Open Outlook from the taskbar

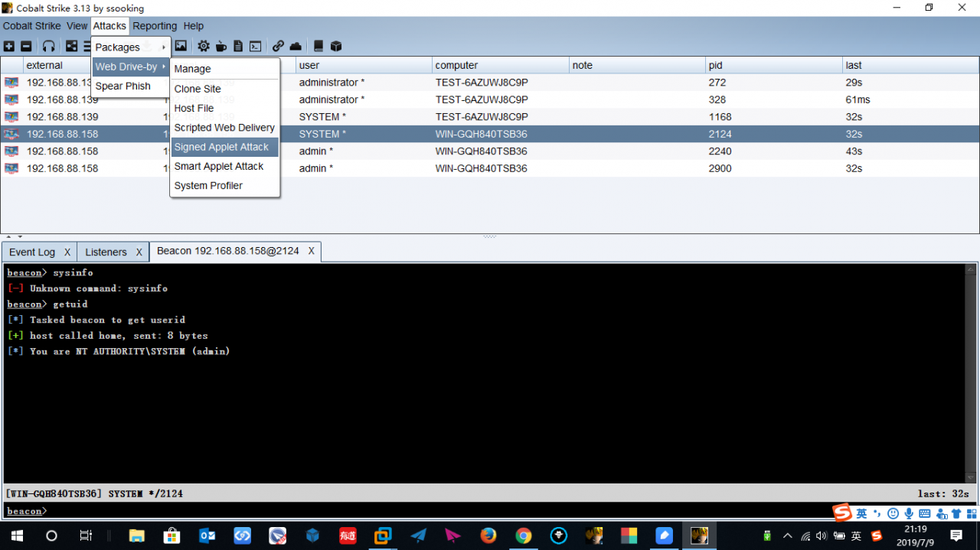pyautogui.click(x=207, y=535)
